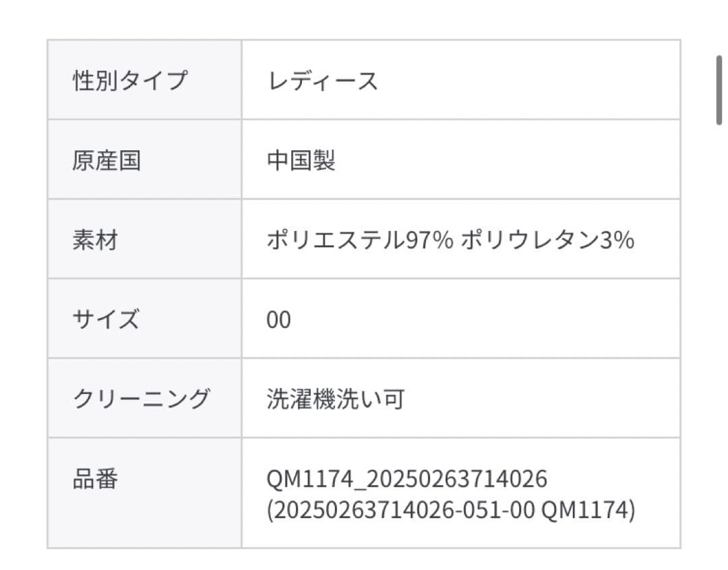Select the レディース value
728x570 pixels.
322,81
